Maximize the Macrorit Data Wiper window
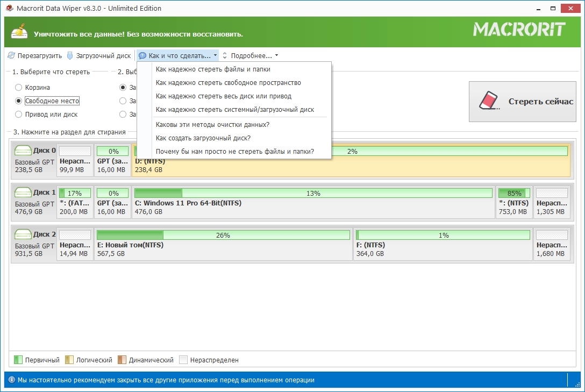Screen dimensions: 585x392 tap(553, 8)
